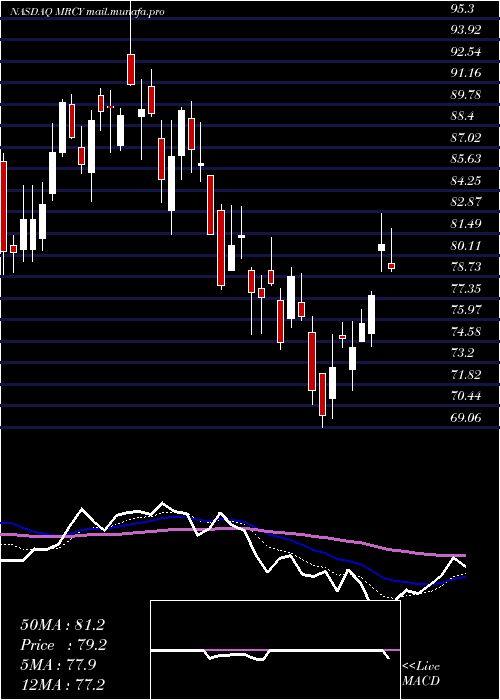Select the 84.25 price axis label
Viewport: 500px width, 700px height.
(467, 180)
